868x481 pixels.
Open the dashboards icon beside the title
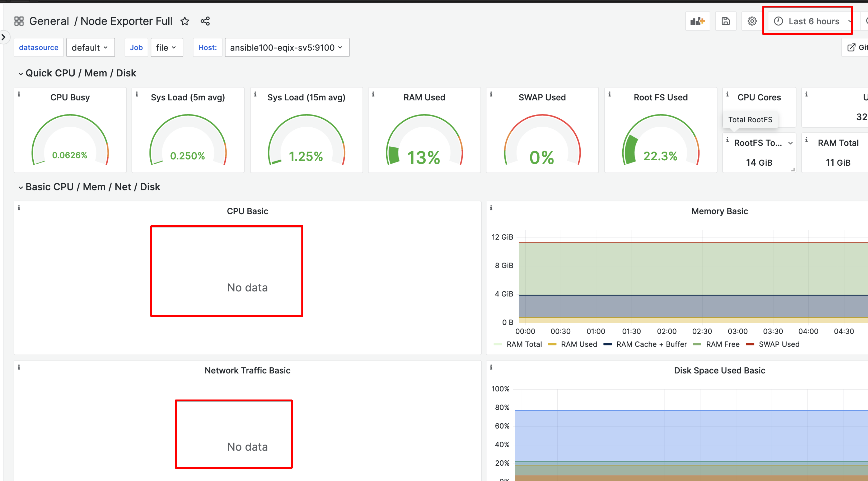tap(19, 21)
